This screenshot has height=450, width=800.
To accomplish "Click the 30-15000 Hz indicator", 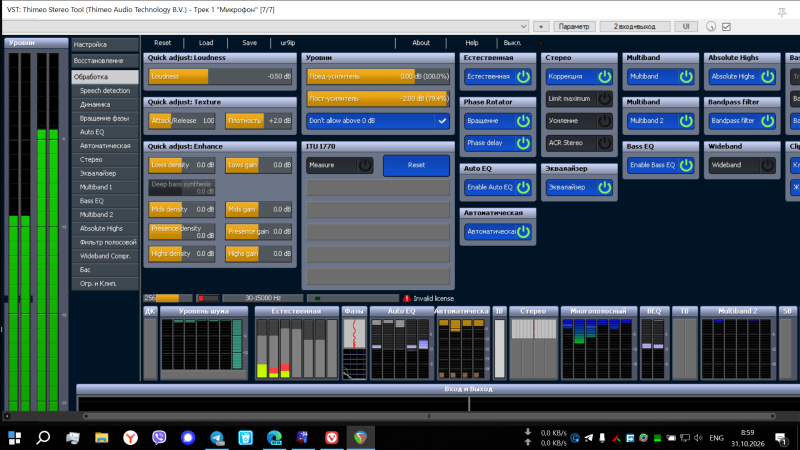I will point(263,298).
